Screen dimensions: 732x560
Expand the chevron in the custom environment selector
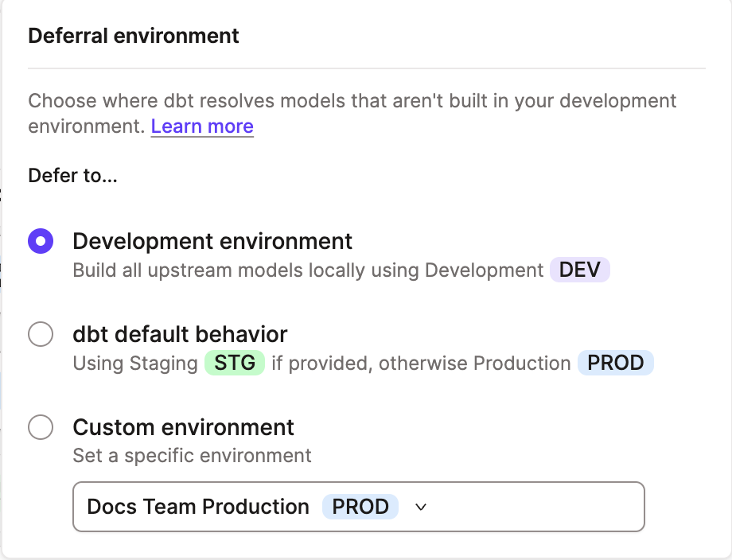click(x=421, y=507)
